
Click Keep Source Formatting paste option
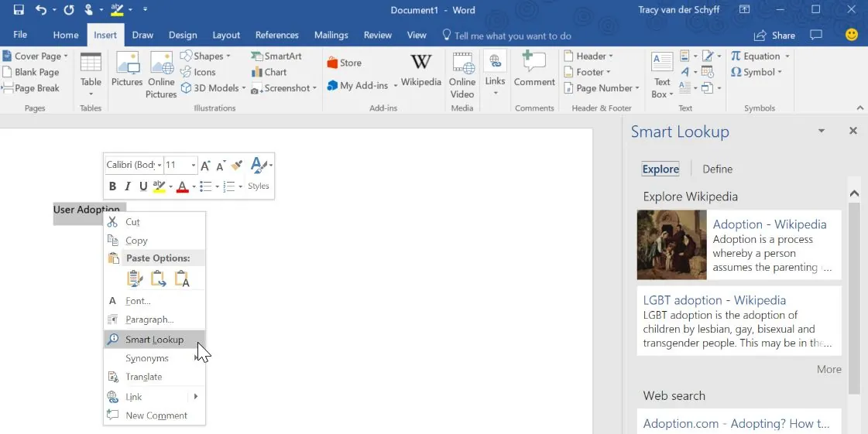point(135,279)
